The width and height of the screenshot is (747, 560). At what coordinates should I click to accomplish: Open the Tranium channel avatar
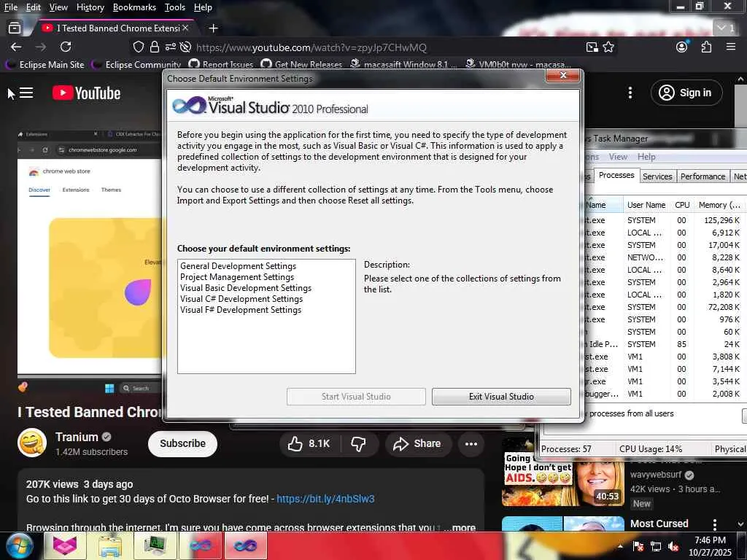pos(32,443)
